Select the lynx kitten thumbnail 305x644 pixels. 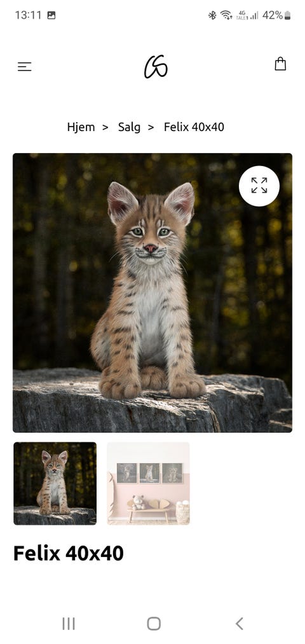click(55, 483)
